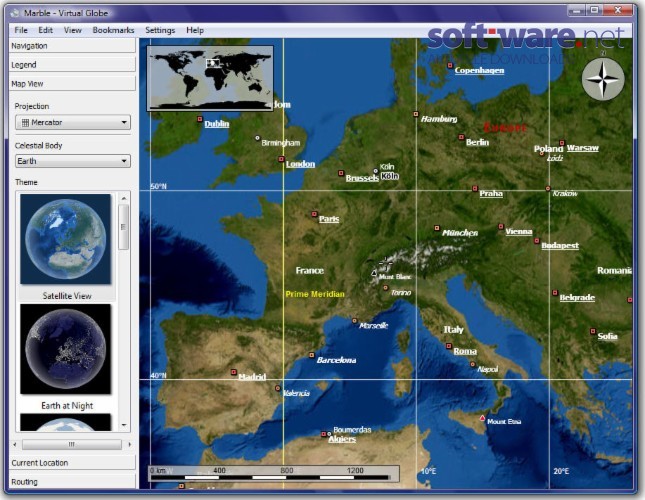
Task: Click the Algiers city marker
Action: [x=324, y=434]
